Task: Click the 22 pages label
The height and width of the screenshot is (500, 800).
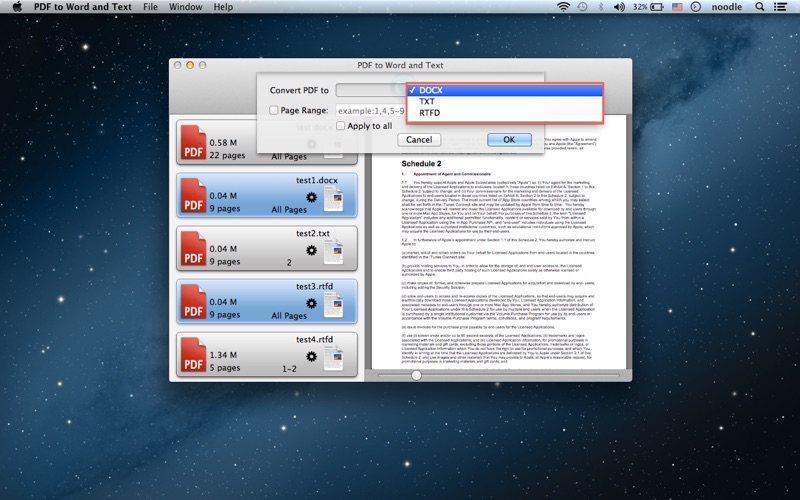Action: point(227,155)
